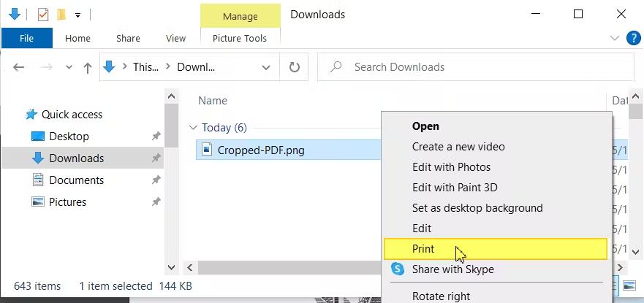Open the address bar history dropdown
This screenshot has height=303, width=644.
pos(266,67)
